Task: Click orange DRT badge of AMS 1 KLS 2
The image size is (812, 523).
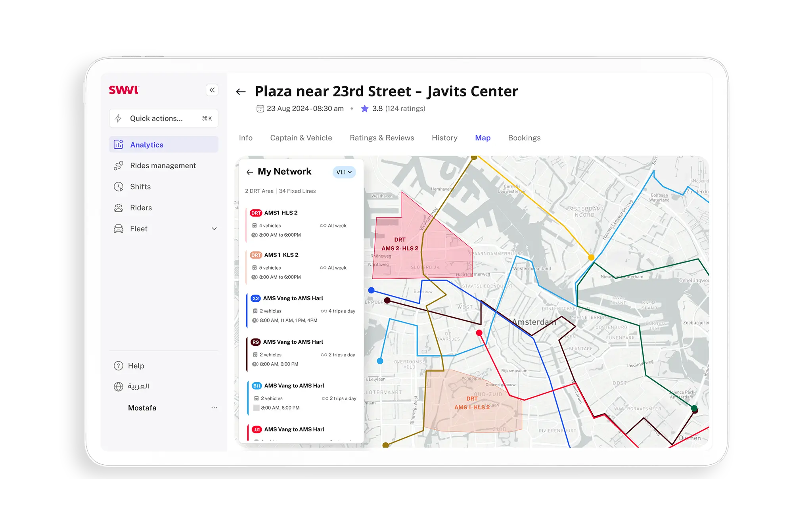Action: (256, 255)
